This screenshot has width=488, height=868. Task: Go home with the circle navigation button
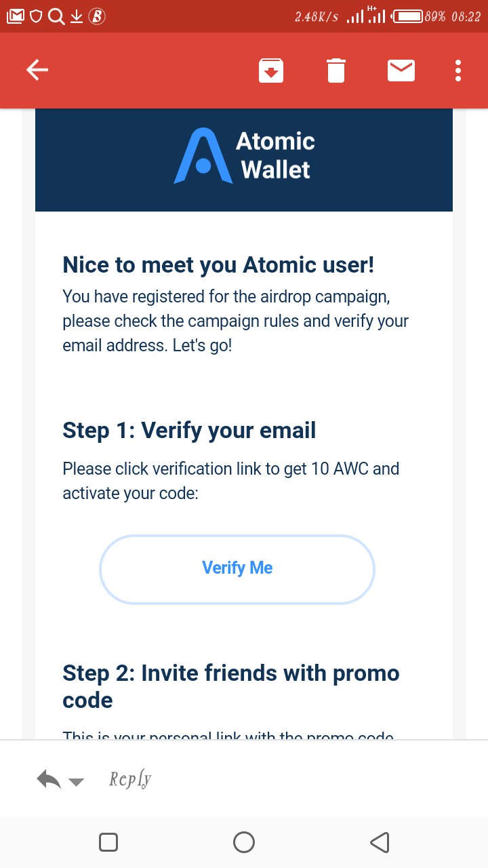click(x=244, y=842)
